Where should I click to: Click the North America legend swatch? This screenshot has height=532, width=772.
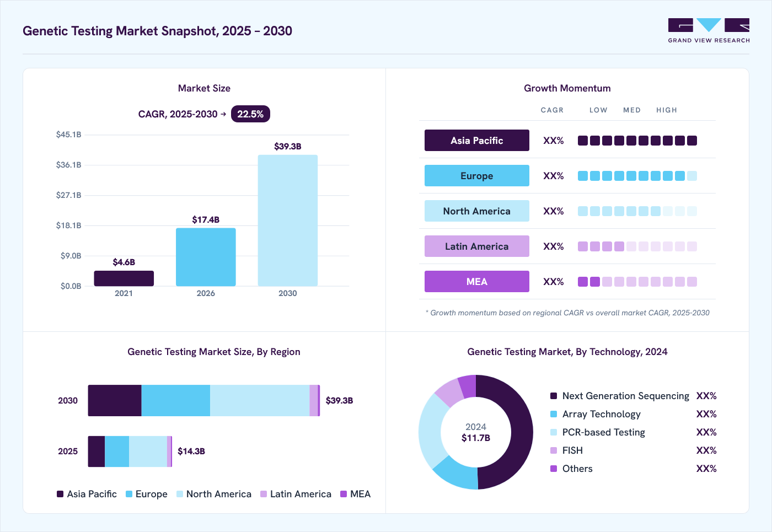coord(180,494)
